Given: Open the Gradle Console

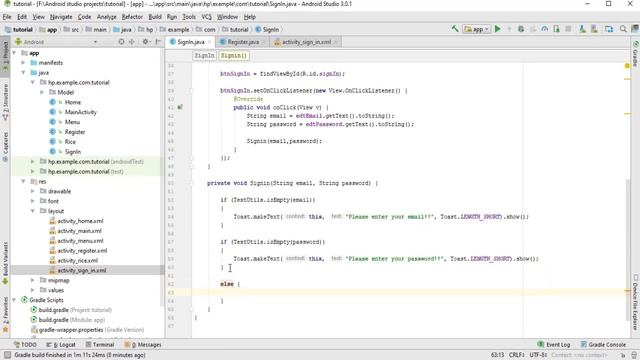Looking at the screenshot, I should click(603, 344).
